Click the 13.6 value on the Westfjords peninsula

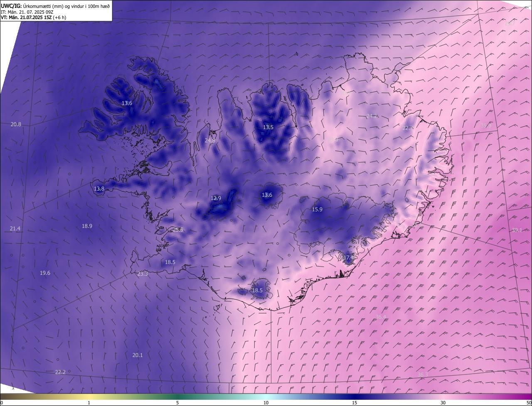point(127,103)
